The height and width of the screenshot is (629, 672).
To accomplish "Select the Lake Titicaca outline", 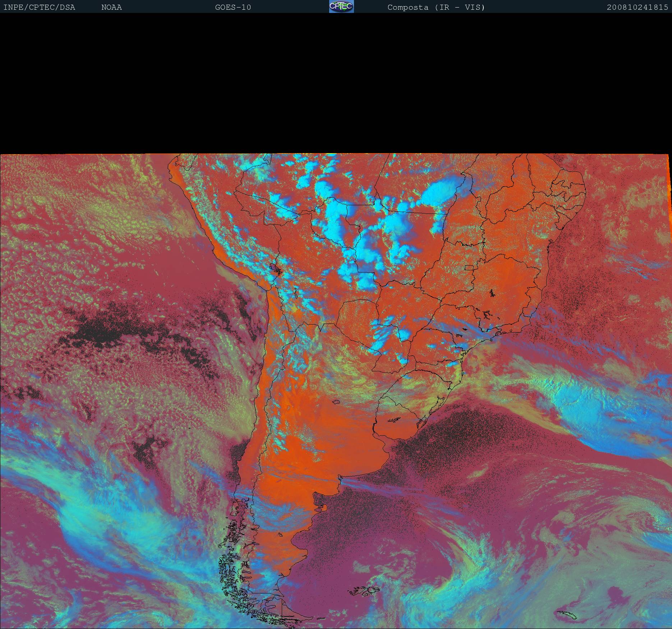I will click(x=275, y=268).
